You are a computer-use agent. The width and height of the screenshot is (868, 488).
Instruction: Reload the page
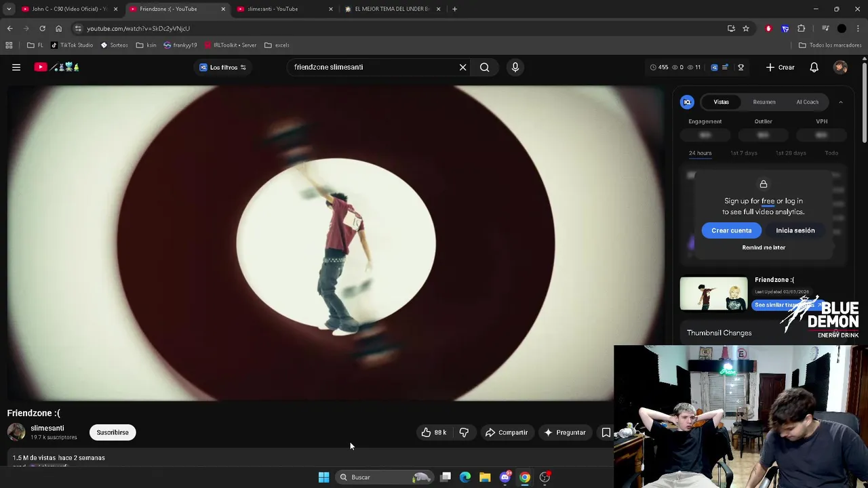coord(42,28)
